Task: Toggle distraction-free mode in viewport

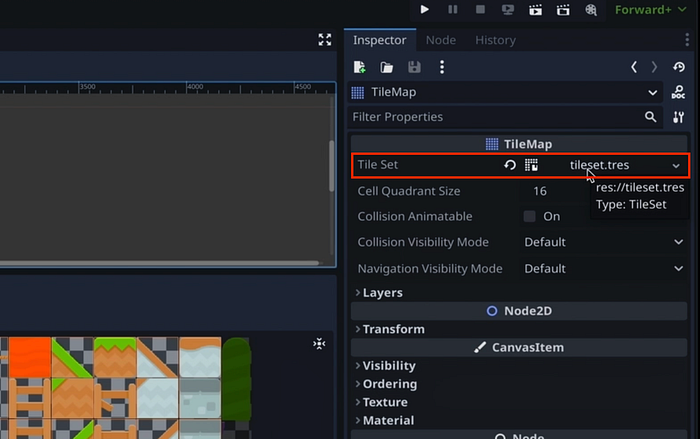Action: point(325,40)
